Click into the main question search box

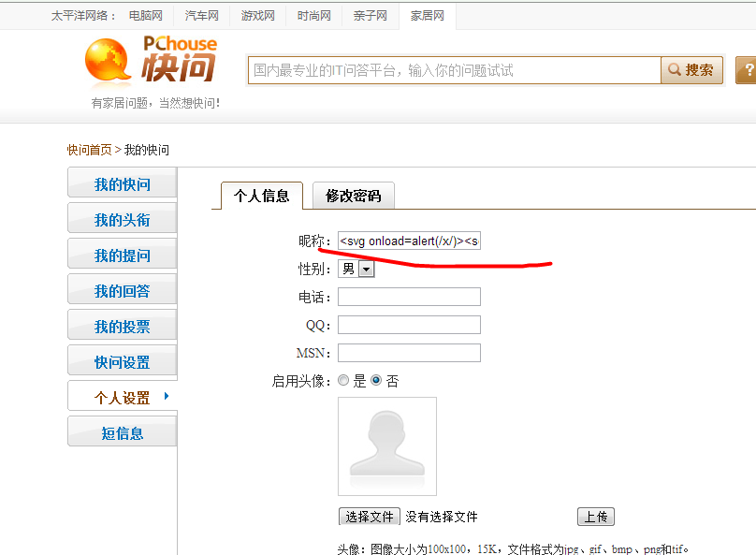click(454, 70)
